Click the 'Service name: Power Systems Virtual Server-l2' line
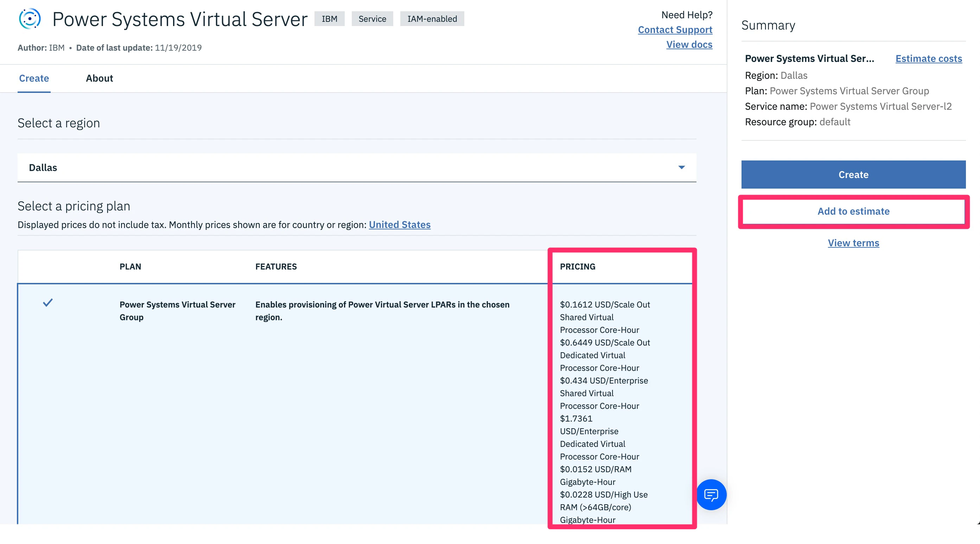 pyautogui.click(x=848, y=106)
